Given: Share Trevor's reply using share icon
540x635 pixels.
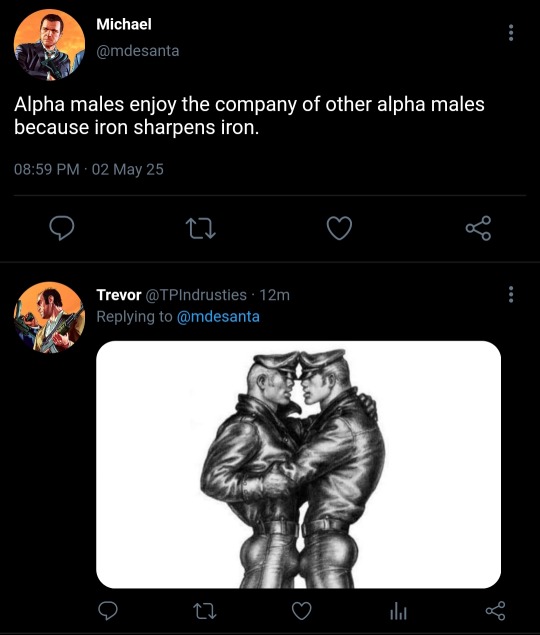Looking at the screenshot, I should point(495,611).
